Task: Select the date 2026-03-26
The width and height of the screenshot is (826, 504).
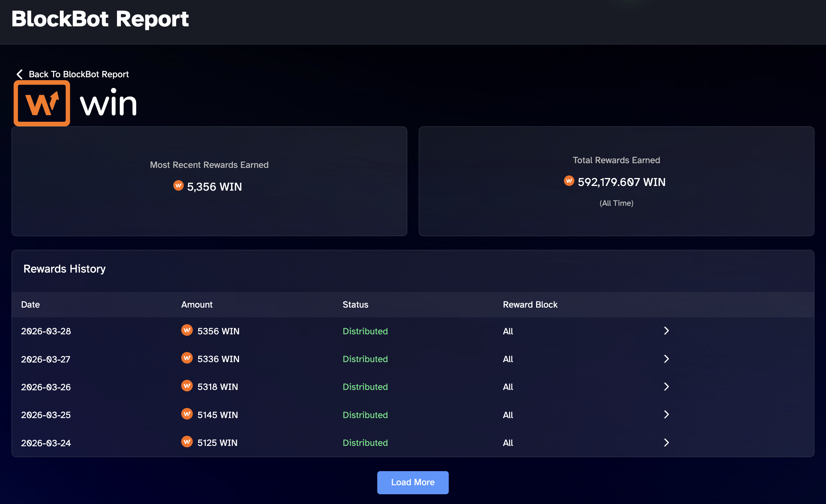Action: pos(46,387)
